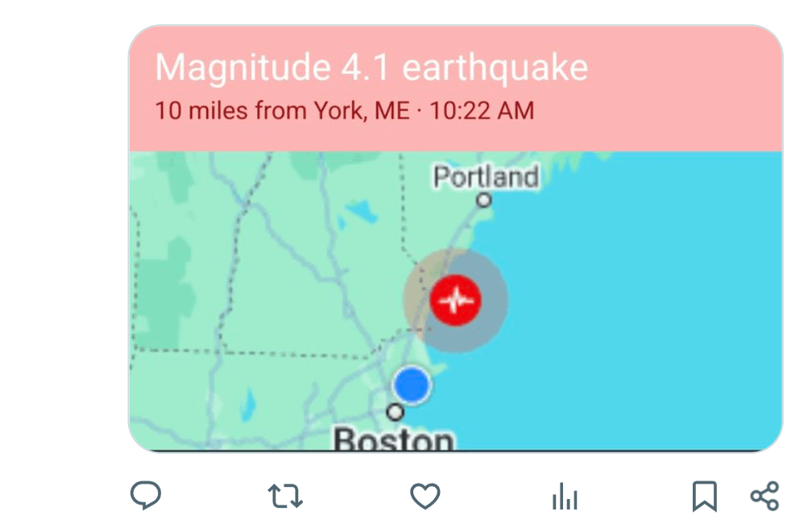Click the Boston city marker circle

[x=395, y=412]
